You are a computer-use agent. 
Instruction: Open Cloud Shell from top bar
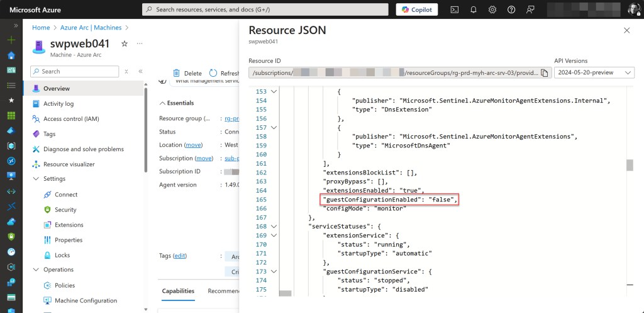455,9
